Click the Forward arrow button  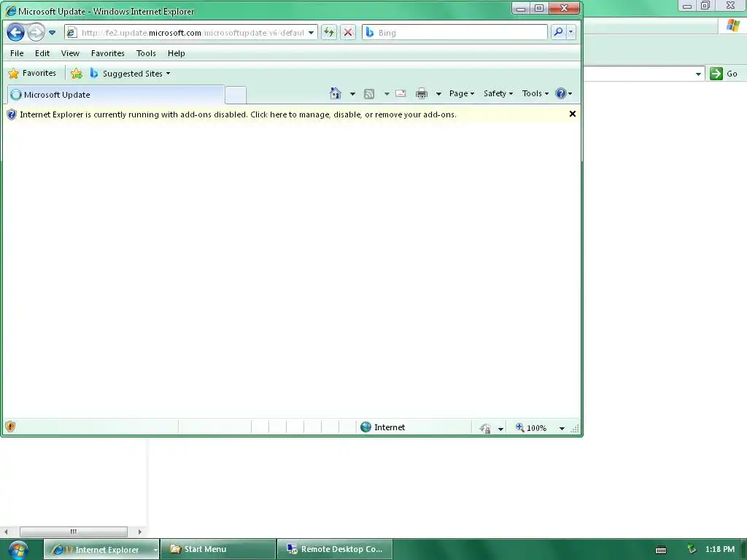(x=36, y=32)
